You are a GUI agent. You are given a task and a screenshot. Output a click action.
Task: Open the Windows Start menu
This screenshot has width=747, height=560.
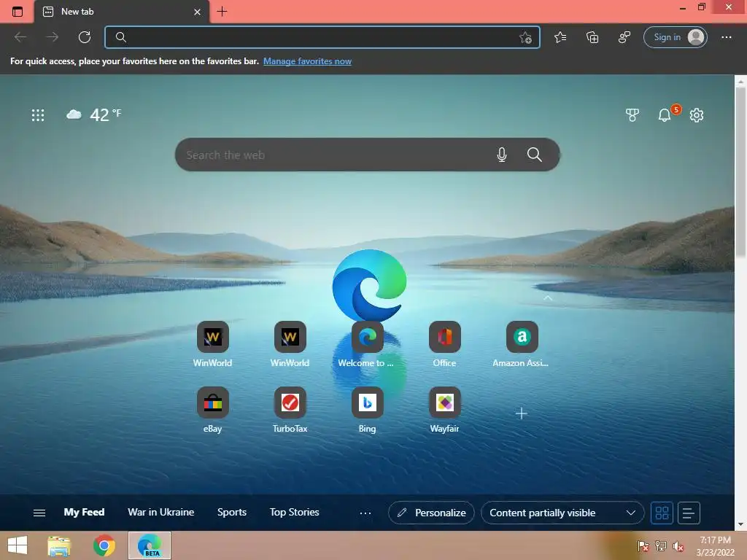[18, 545]
